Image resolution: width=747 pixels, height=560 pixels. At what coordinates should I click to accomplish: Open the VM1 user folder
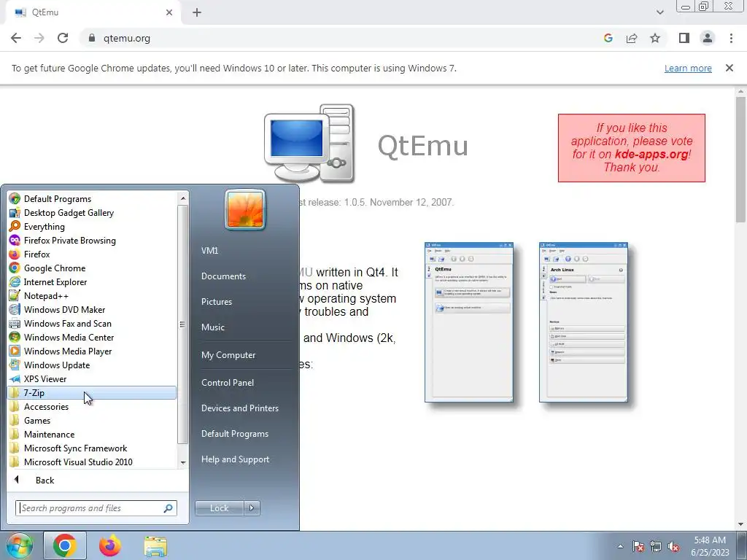pyautogui.click(x=209, y=251)
